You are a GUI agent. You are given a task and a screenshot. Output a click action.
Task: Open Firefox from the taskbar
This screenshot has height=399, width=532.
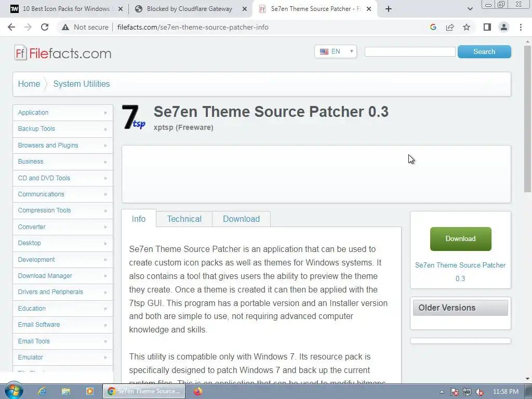coord(198,391)
